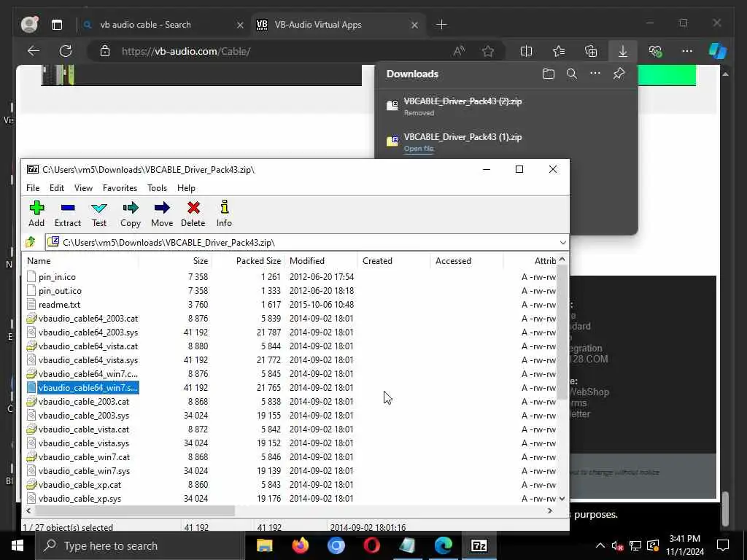Screen dimensions: 747x560
Task: Click the Edge back arrow
Action: click(x=34, y=51)
